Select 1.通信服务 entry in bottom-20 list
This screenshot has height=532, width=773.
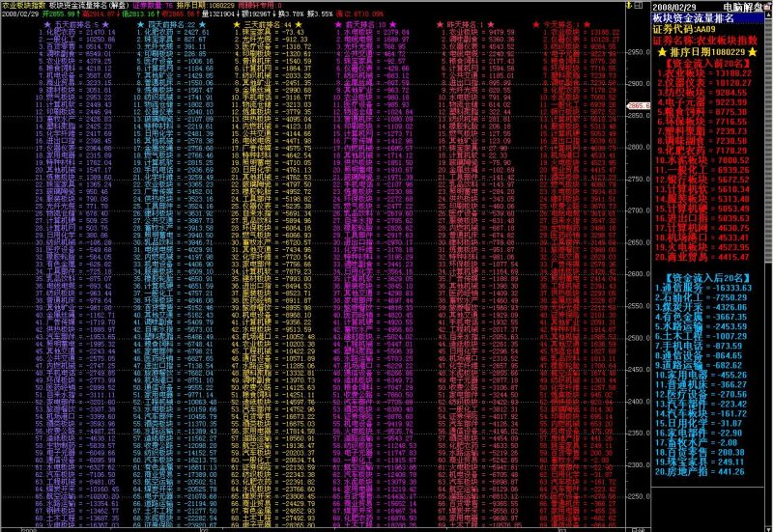[x=703, y=288]
